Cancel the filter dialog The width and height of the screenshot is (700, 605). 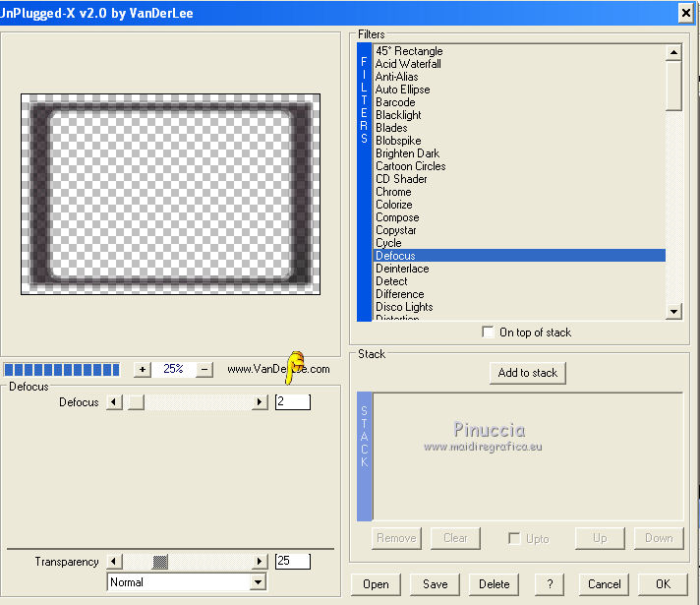[604, 584]
